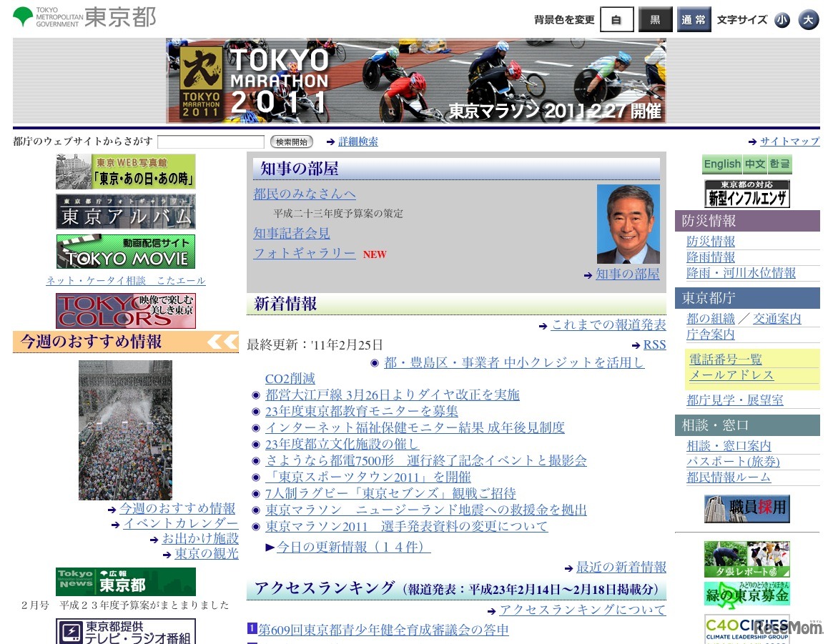This screenshot has width=833, height=644.
Task: Click the 今週のおすすめ情報 header arrows
Action: 222,342
